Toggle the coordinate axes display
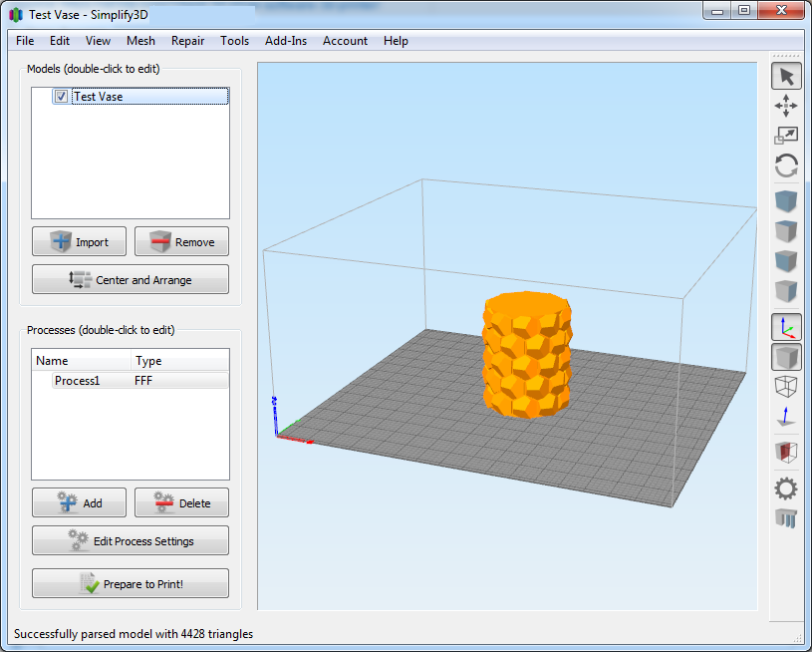The width and height of the screenshot is (812, 652). point(786,327)
